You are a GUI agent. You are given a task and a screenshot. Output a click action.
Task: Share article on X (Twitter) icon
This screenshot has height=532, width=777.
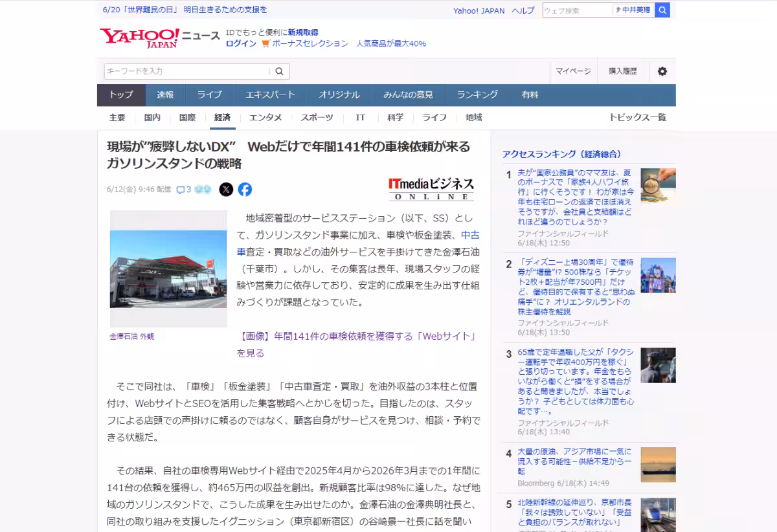[x=226, y=190]
